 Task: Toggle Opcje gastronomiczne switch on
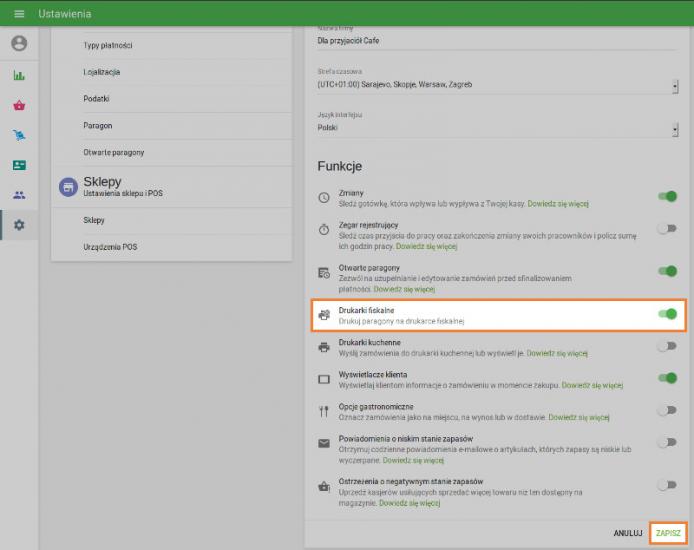tap(666, 410)
